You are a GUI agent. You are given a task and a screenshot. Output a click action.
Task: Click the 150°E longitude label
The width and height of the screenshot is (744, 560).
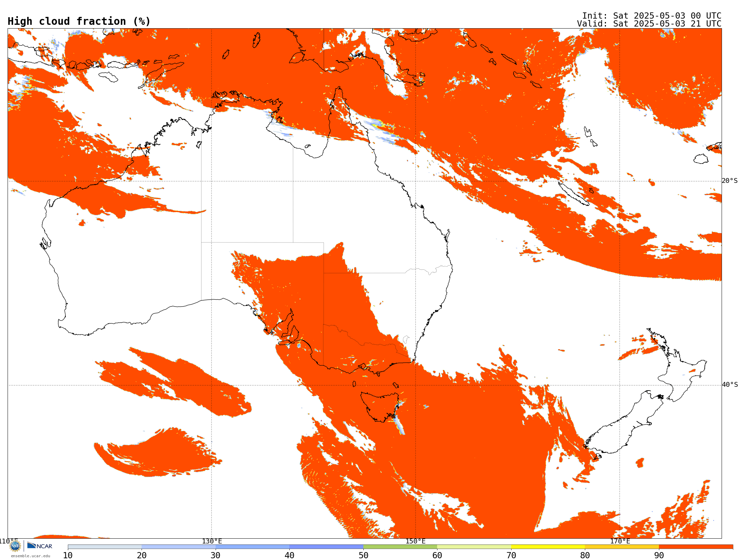coord(415,541)
